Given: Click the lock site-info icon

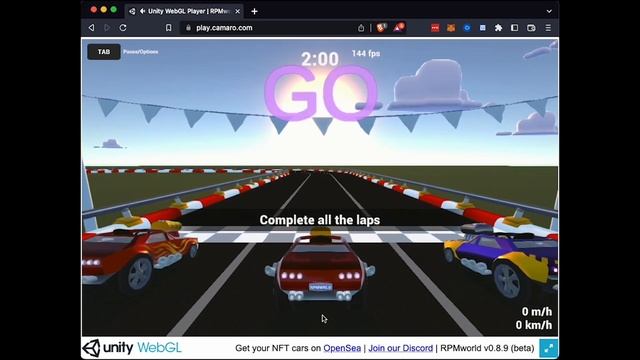Looking at the screenshot, I should pyautogui.click(x=188, y=28).
